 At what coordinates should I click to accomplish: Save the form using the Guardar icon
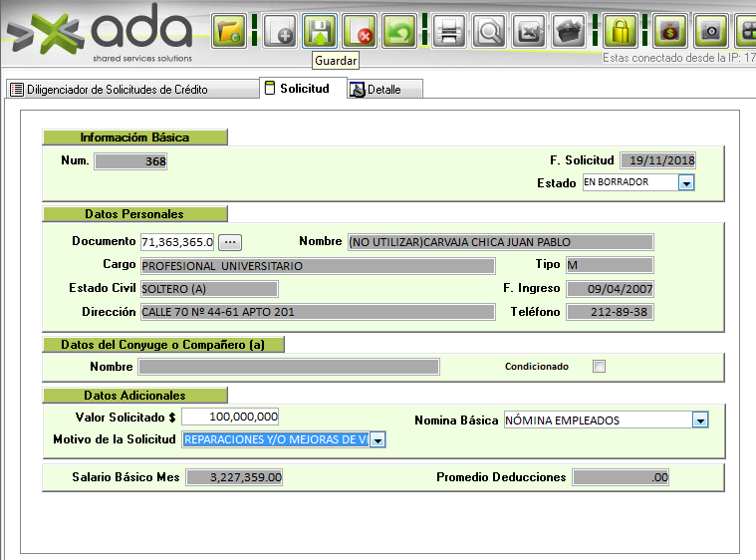(319, 31)
